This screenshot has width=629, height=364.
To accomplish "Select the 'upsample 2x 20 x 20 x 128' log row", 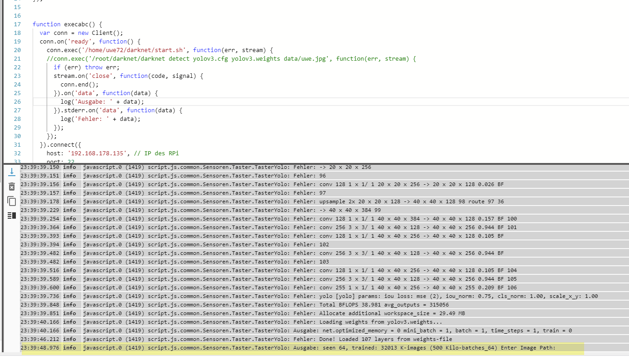I will [x=324, y=201].
